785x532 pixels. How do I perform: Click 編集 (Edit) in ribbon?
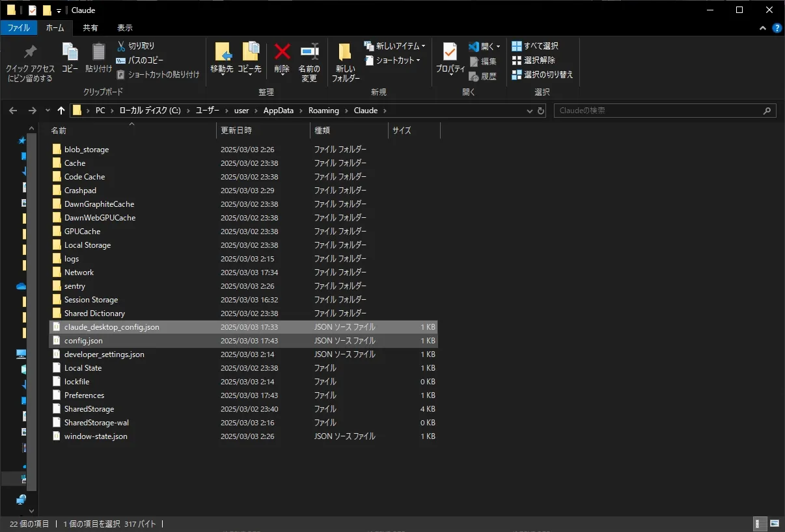click(482, 61)
